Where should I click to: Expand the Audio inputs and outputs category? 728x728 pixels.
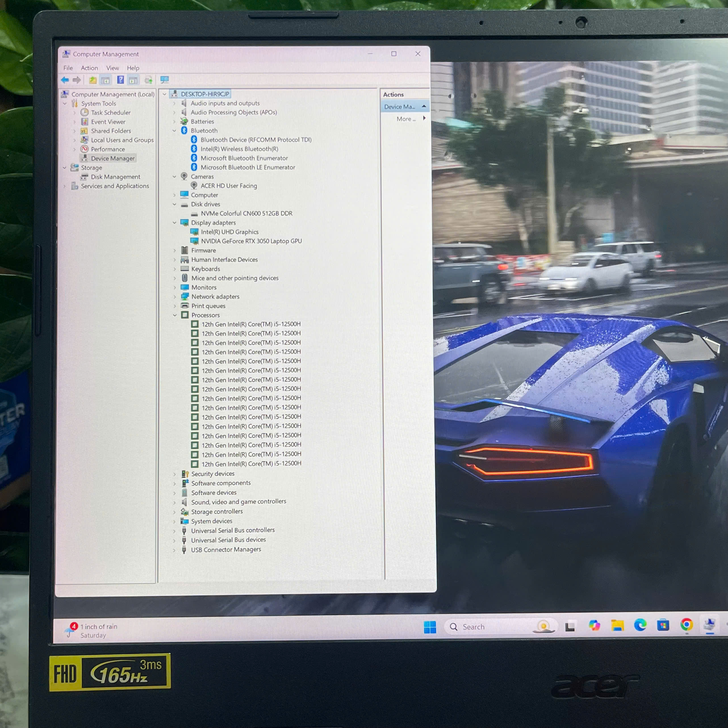pos(174,103)
